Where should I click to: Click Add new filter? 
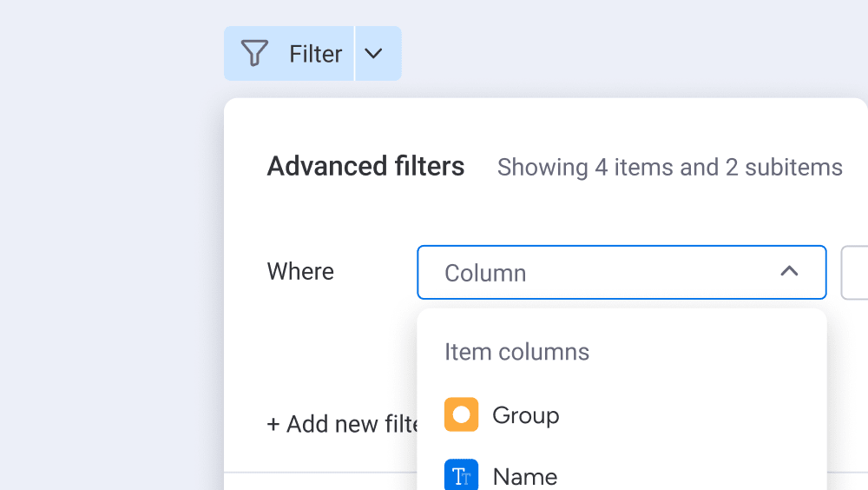pyautogui.click(x=343, y=424)
